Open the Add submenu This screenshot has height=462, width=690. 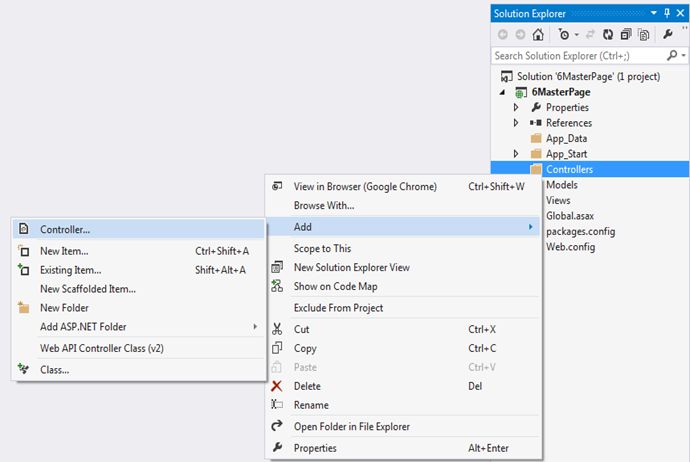(x=404, y=227)
